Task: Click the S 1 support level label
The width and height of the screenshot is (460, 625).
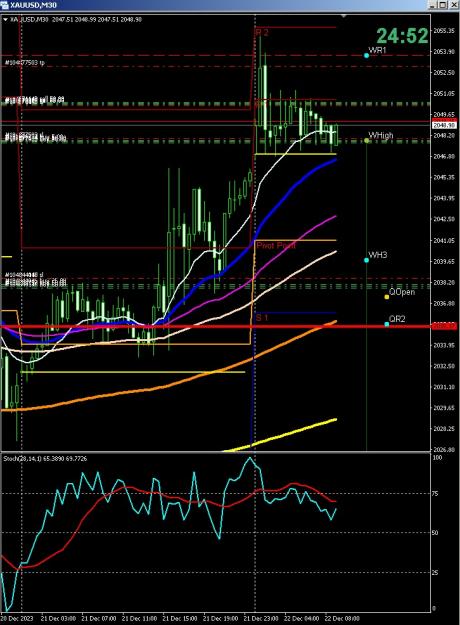Action: coord(262,318)
